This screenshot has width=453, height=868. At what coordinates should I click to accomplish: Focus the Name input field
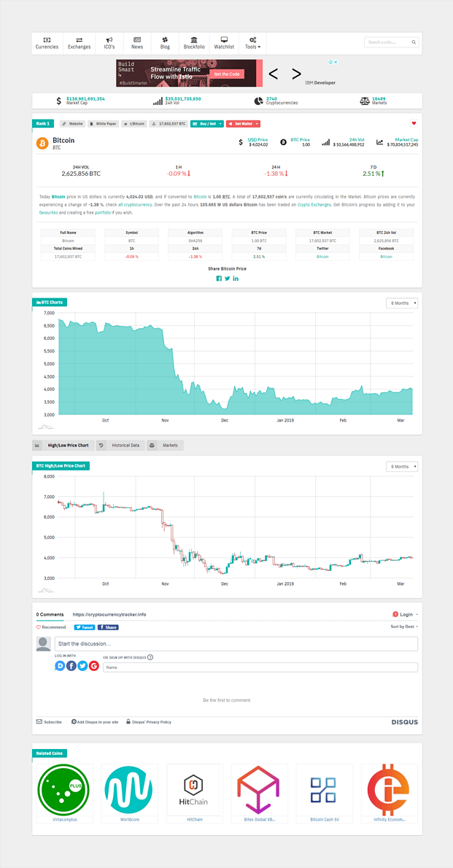coord(260,667)
